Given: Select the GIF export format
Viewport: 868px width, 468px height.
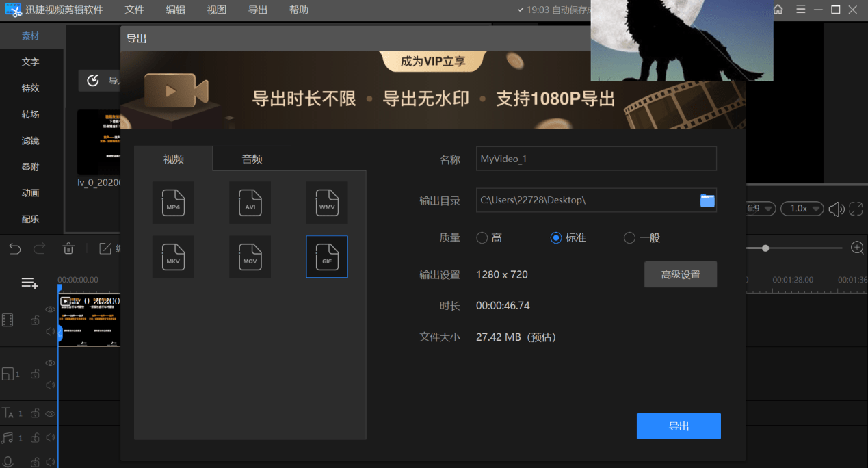Looking at the screenshot, I should point(327,257).
